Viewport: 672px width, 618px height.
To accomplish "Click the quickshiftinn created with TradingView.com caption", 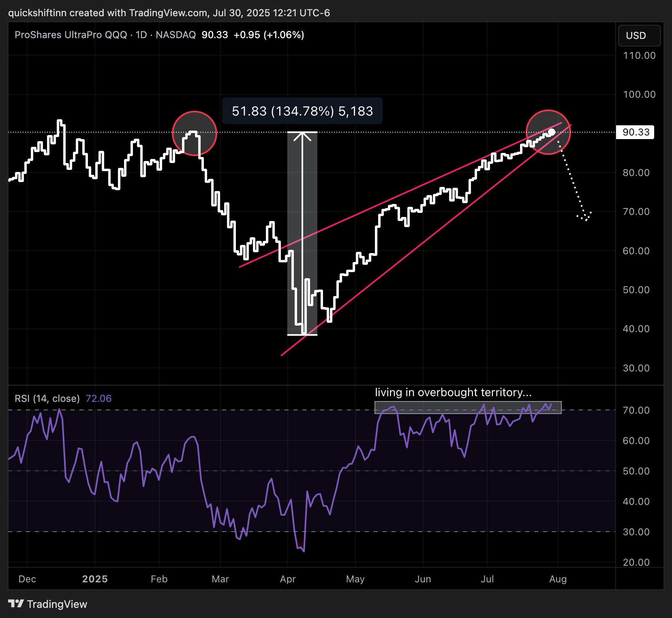I will (x=169, y=13).
